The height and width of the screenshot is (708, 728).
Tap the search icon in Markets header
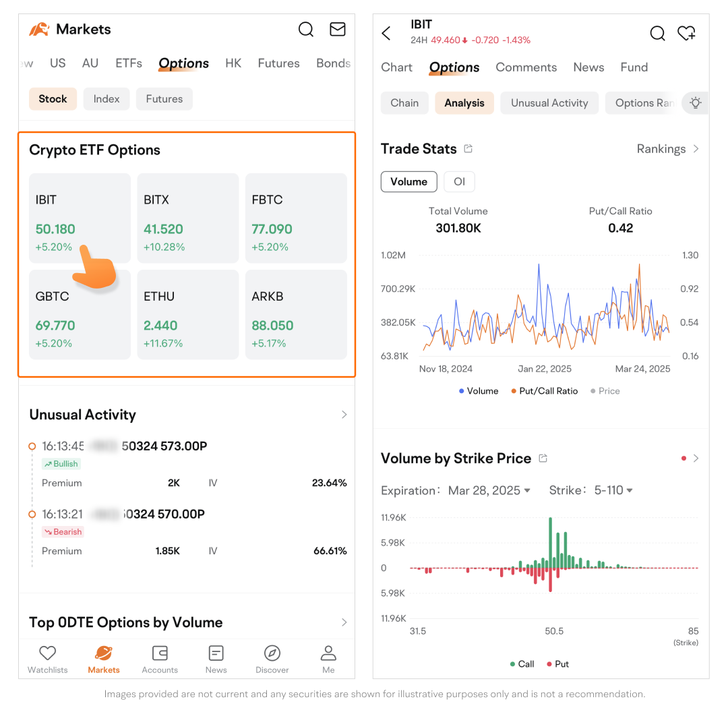[306, 30]
